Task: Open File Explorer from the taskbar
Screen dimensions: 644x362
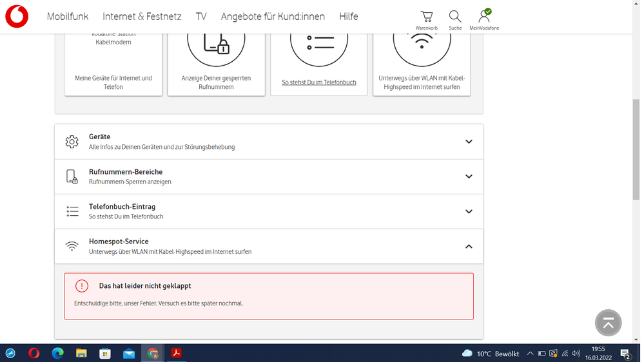Action: [x=81, y=353]
